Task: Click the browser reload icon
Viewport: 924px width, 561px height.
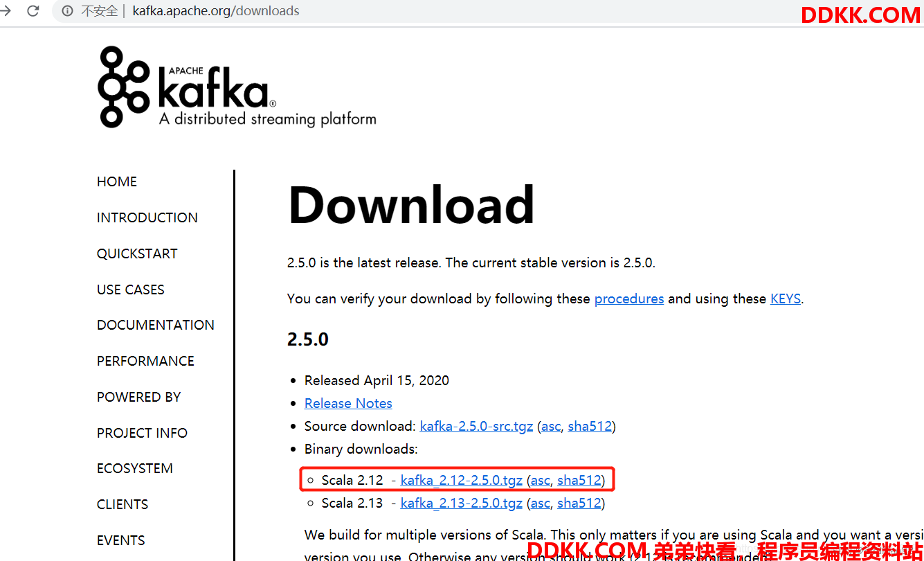Action: (33, 11)
